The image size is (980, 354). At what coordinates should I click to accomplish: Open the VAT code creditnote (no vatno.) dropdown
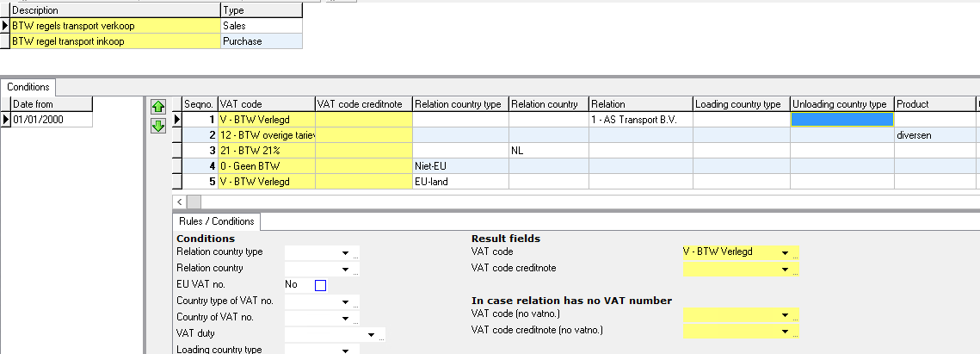click(785, 332)
